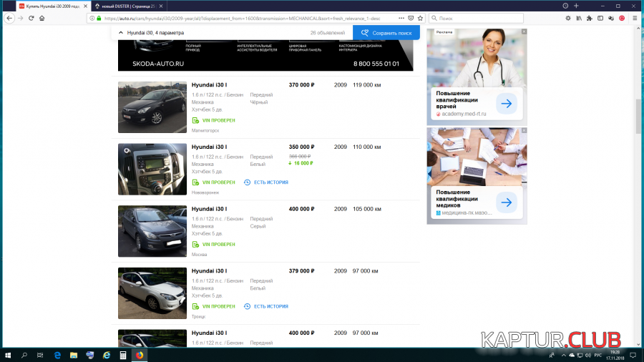Click VIN ПРОВЕРЕН badge on Магнитогорск listing
Viewport: 644px width, 362px height.
pos(213,120)
